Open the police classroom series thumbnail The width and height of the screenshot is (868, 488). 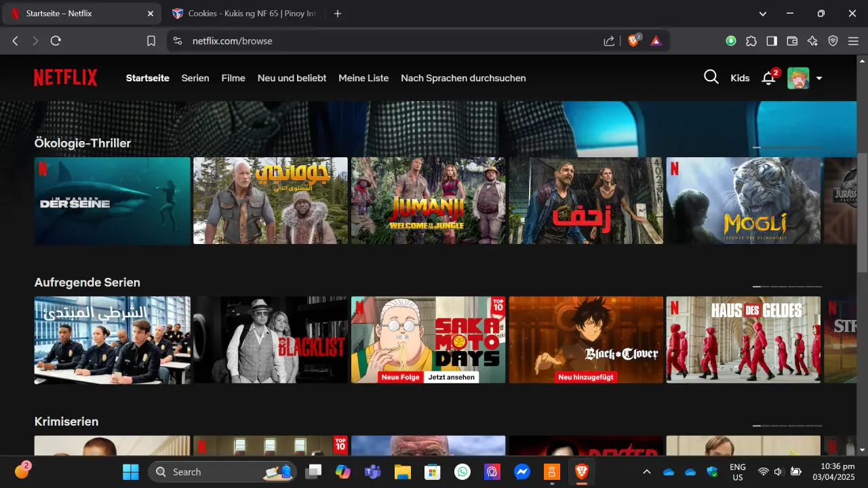point(113,340)
